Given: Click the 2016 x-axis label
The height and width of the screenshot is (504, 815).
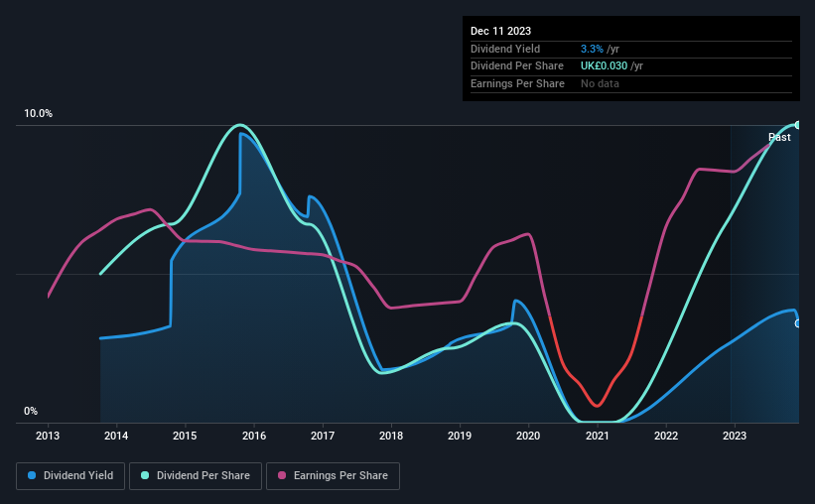Looking at the screenshot, I should pos(254,436).
